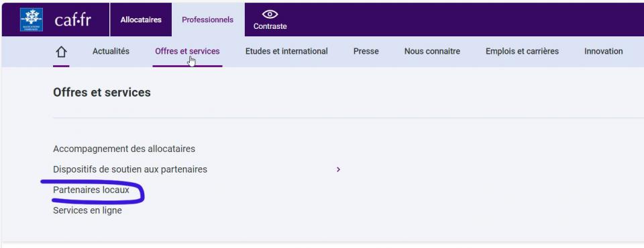Toggle the Contraste eye icon

[x=270, y=14]
